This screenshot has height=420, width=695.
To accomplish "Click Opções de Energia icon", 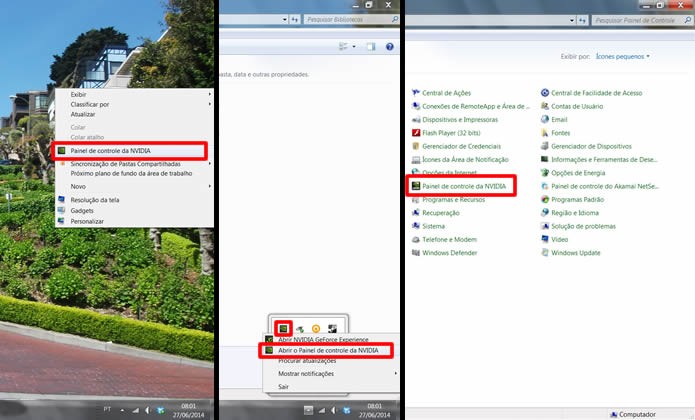I will click(x=545, y=172).
